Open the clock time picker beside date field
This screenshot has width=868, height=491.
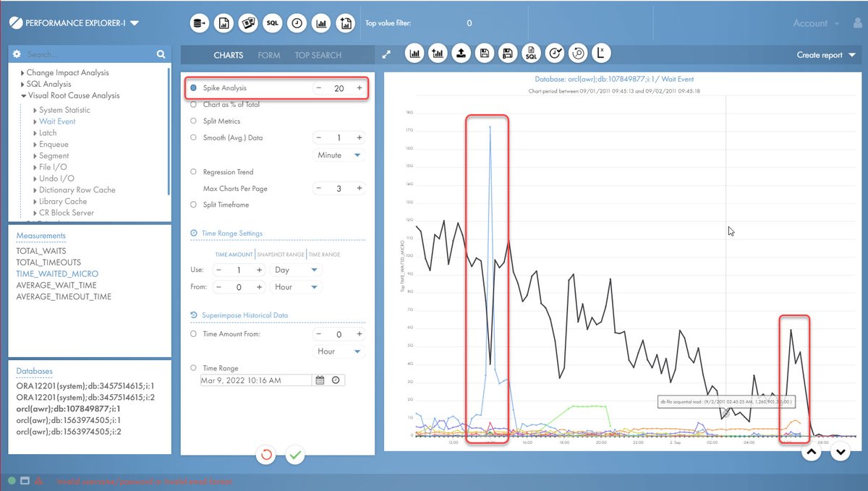pos(336,380)
